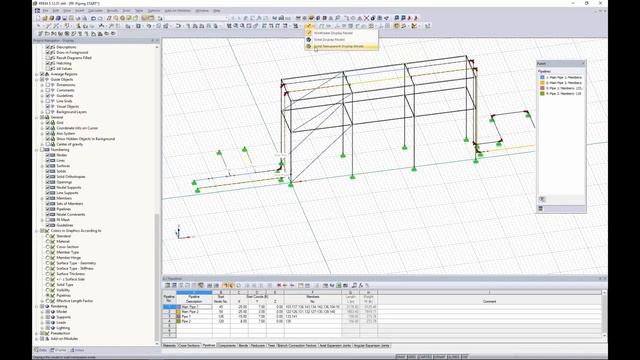Open the Add-on Modules menu

(178, 11)
